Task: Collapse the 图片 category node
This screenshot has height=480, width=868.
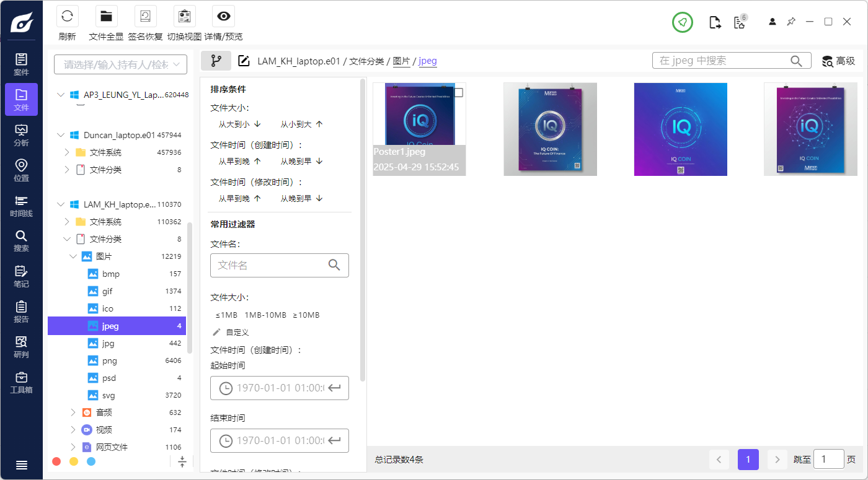Action: (x=73, y=256)
